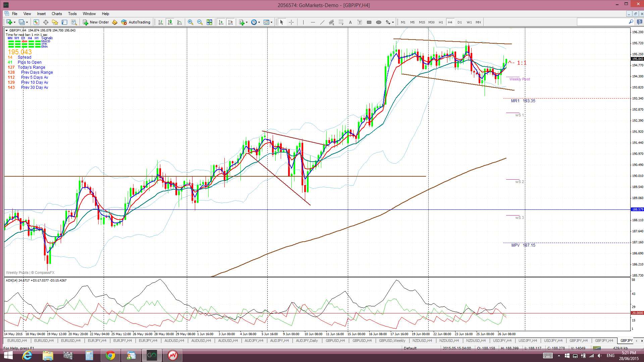Click the Tile Windows grid icon
The height and width of the screenshot is (362, 644).
pyautogui.click(x=209, y=22)
